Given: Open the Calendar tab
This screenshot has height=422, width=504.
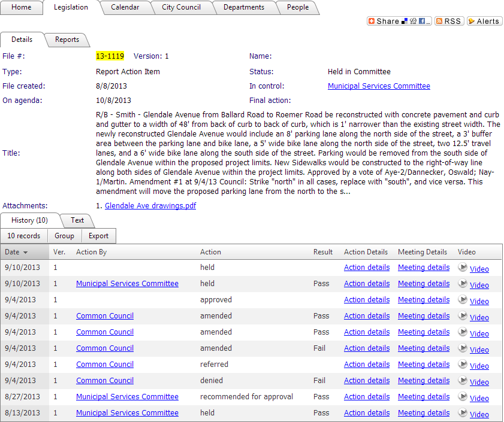Looking at the screenshot, I should coord(125,7).
